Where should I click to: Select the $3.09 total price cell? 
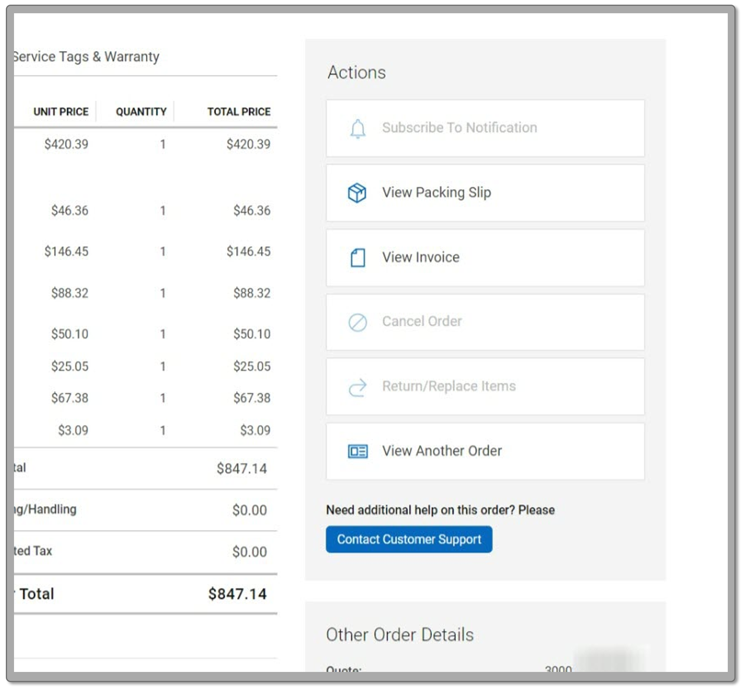[255, 430]
